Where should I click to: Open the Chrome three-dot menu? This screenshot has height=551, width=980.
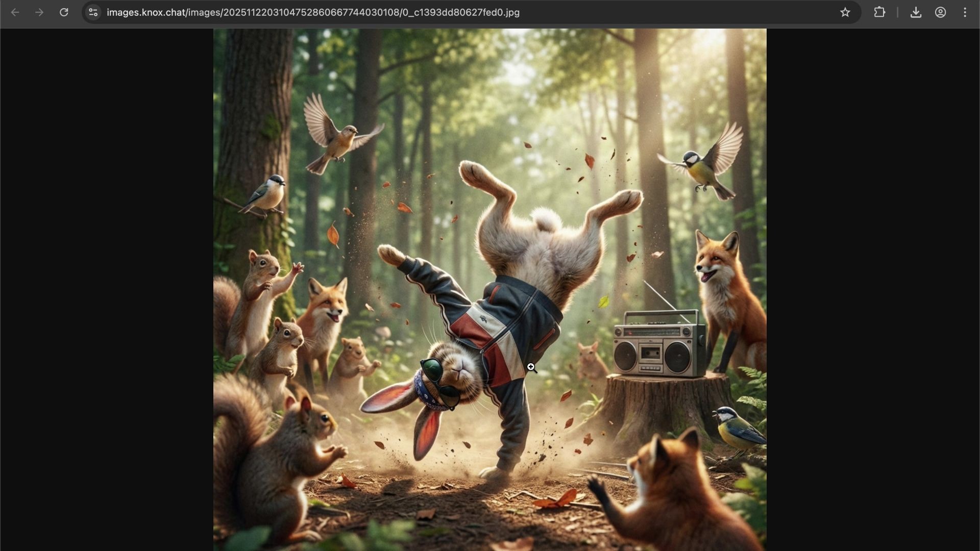(x=965, y=12)
